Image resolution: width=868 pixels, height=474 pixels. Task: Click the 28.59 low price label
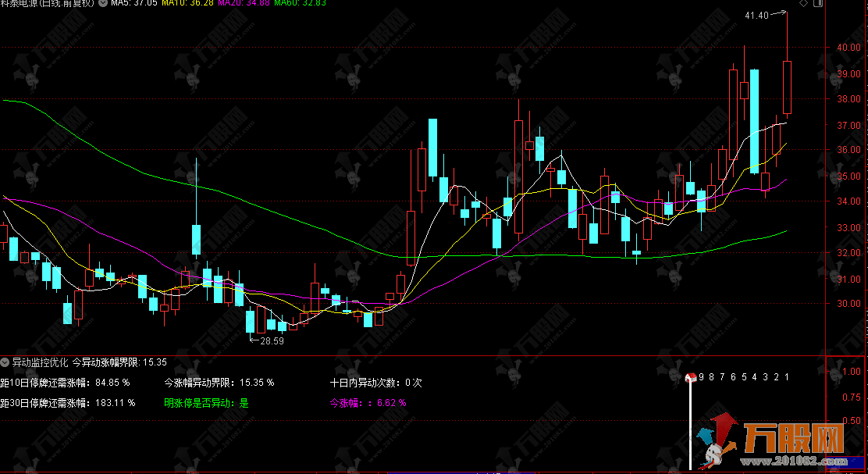(272, 341)
